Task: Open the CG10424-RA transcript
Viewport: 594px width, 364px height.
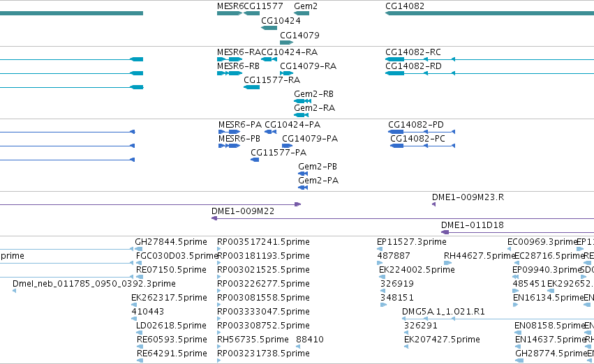Action: pyautogui.click(x=269, y=59)
